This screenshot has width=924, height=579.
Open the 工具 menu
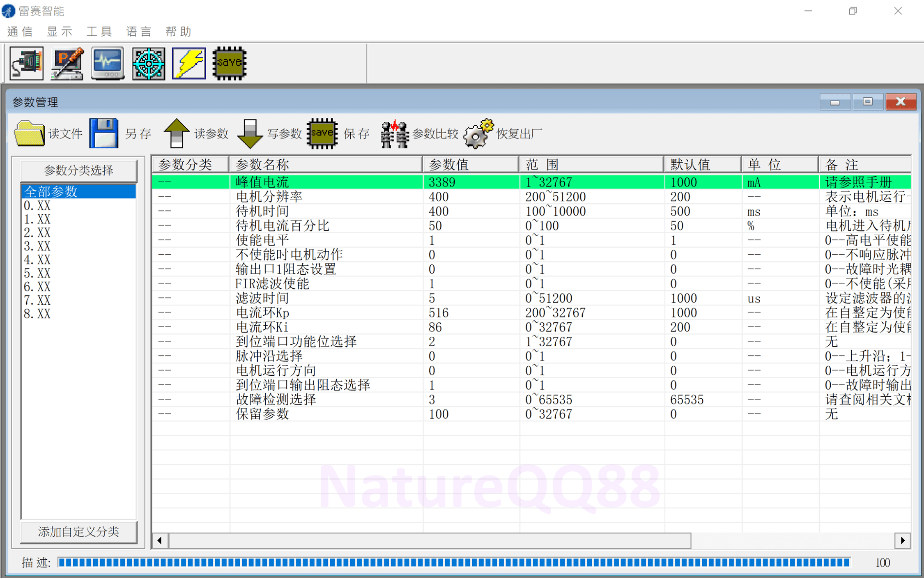point(99,32)
